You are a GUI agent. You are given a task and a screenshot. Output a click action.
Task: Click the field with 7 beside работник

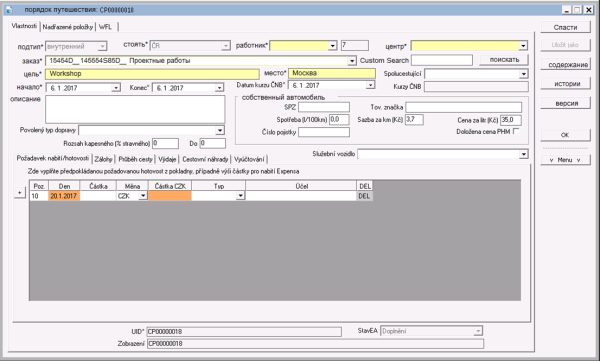coord(355,46)
